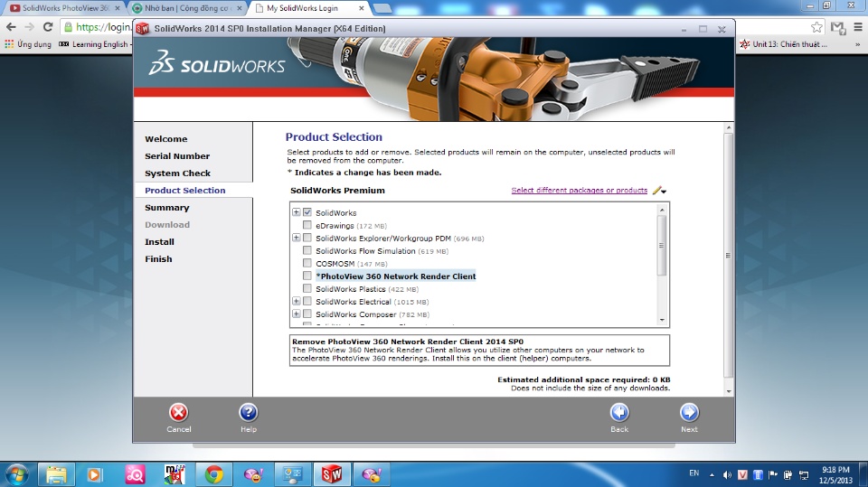Switch to SolidWorks PhotoView 360 Chrome tab
Viewport: 868px width, 487px height.
point(63,8)
